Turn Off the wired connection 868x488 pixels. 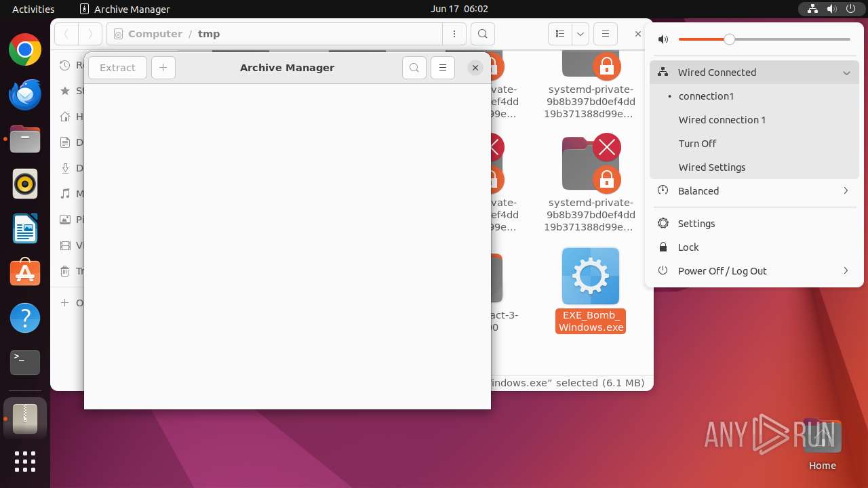(x=754, y=144)
